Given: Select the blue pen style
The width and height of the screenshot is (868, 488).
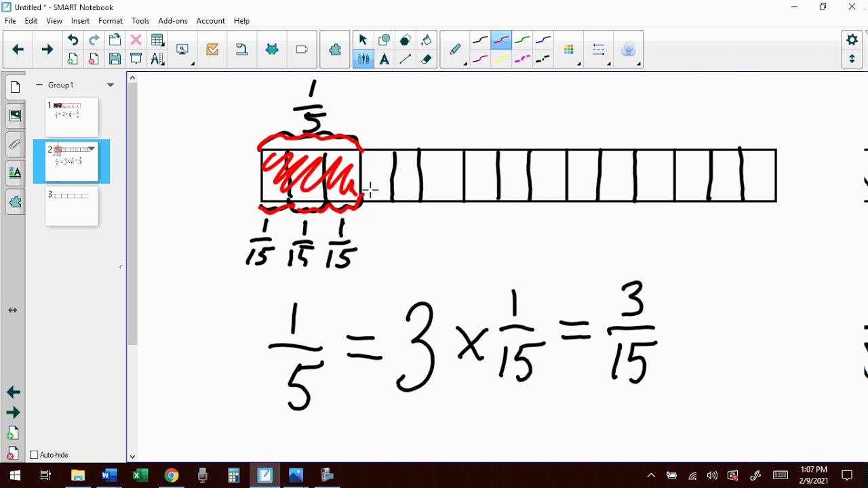Looking at the screenshot, I should pyautogui.click(x=543, y=40).
